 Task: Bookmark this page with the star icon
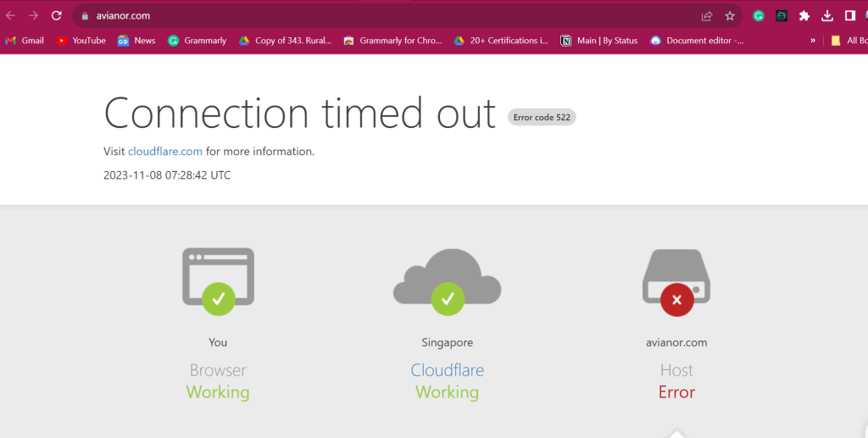tap(730, 16)
